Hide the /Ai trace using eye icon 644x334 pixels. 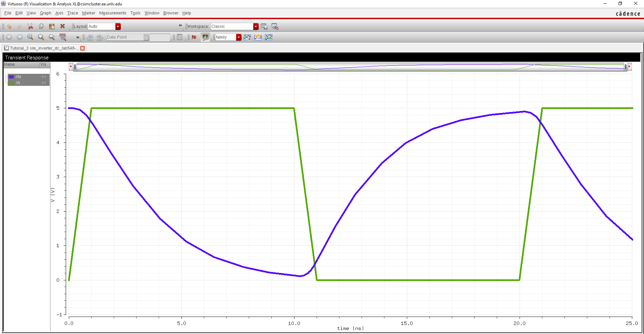pos(44,77)
